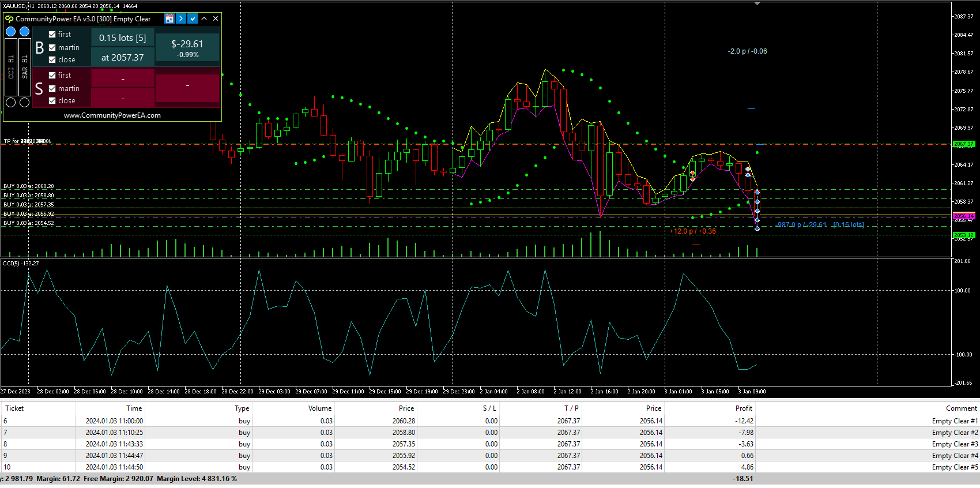
Task: Click the large B buy label
Action: click(x=39, y=47)
